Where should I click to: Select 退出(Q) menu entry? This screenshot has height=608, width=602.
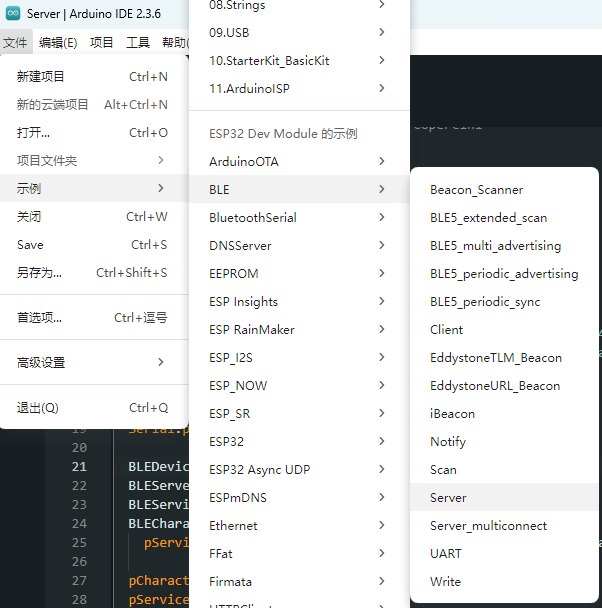click(94, 408)
